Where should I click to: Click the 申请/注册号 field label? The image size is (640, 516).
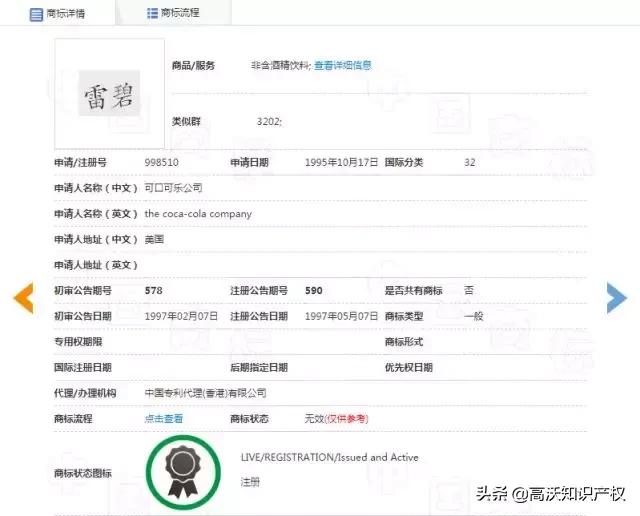[80, 162]
